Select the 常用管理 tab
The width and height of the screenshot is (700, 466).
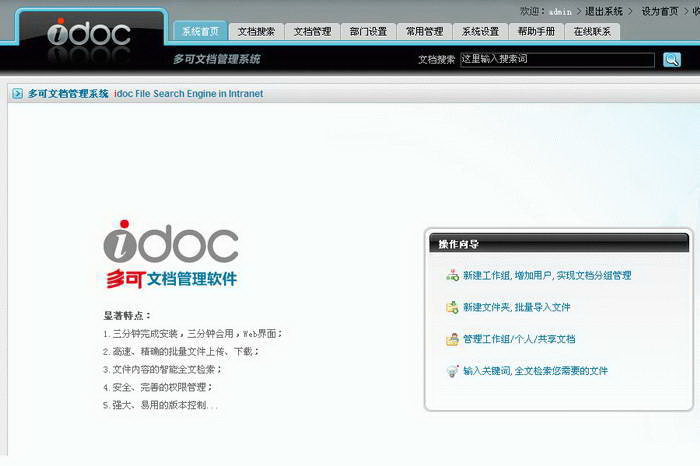tap(425, 32)
